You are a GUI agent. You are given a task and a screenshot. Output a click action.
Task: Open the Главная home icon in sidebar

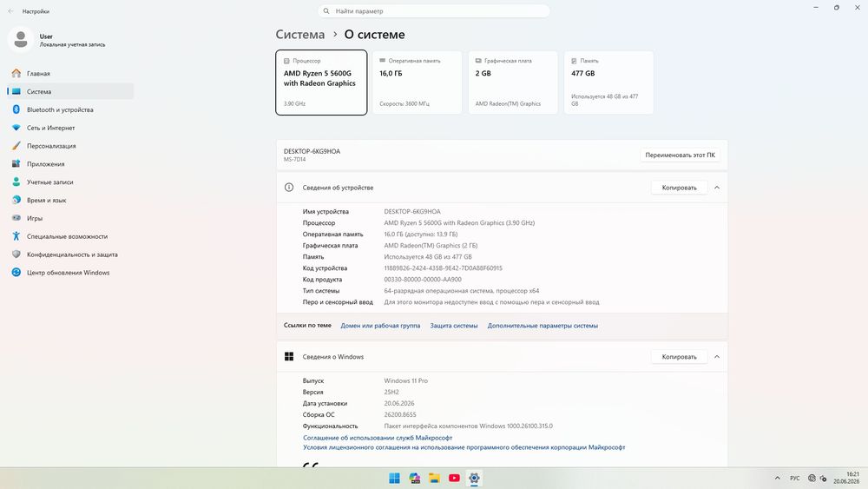16,73
